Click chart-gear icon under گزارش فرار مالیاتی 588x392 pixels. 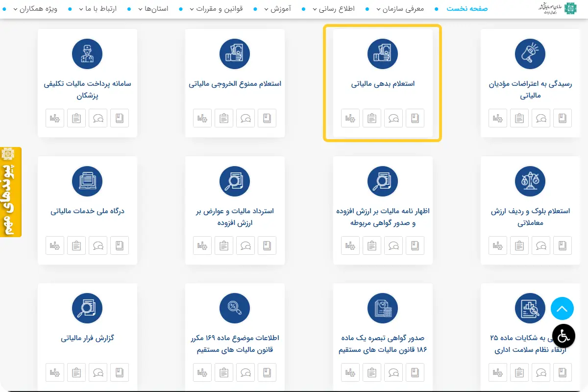(x=55, y=373)
